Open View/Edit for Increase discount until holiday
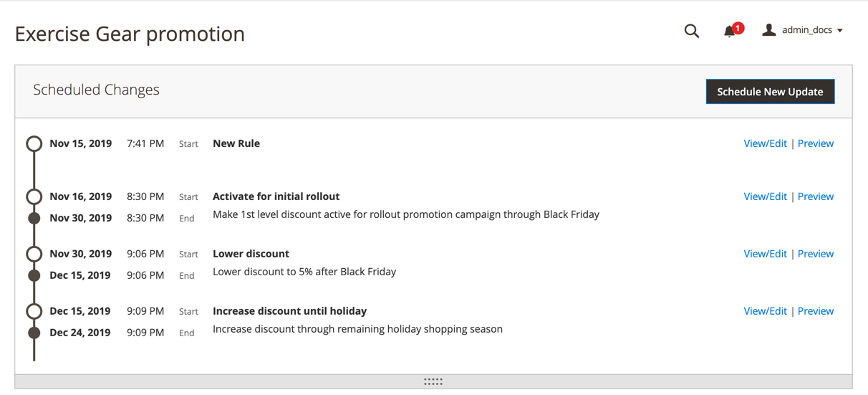868x395 pixels. point(765,311)
